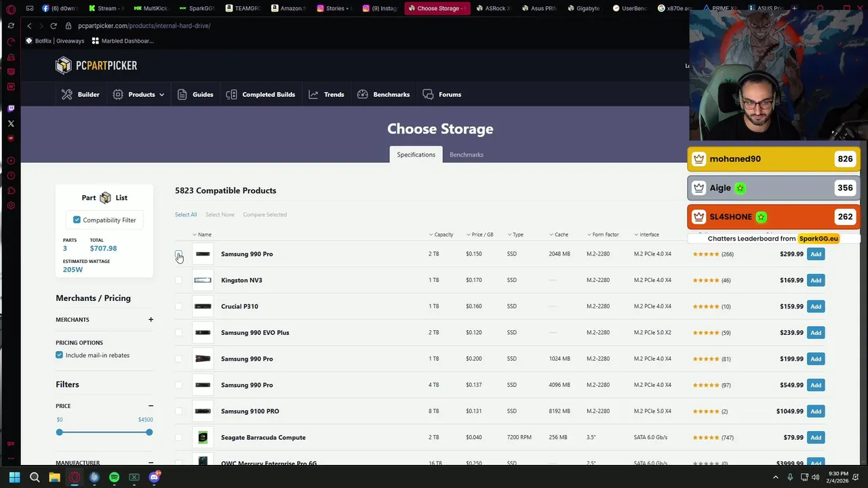This screenshot has width=868, height=488.
Task: Open Windows taskbar search
Action: tap(35, 477)
